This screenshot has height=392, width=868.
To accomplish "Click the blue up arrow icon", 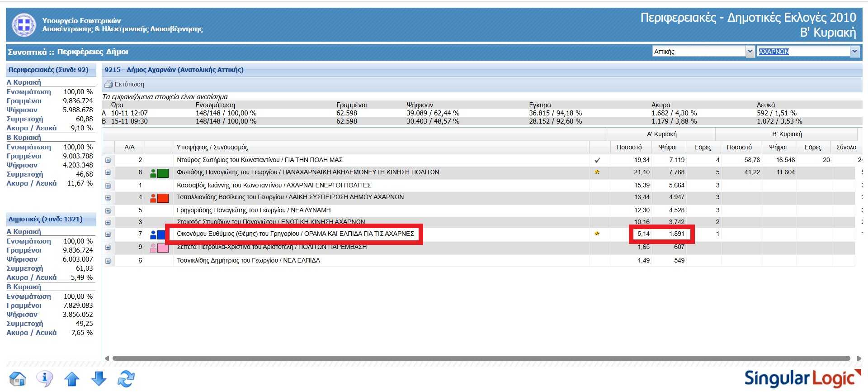I will coord(72,378).
